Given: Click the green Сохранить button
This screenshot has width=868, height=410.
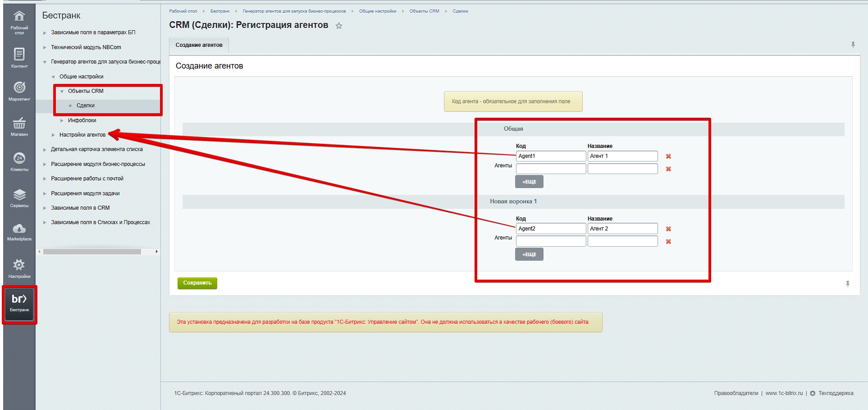Looking at the screenshot, I should click(x=197, y=283).
